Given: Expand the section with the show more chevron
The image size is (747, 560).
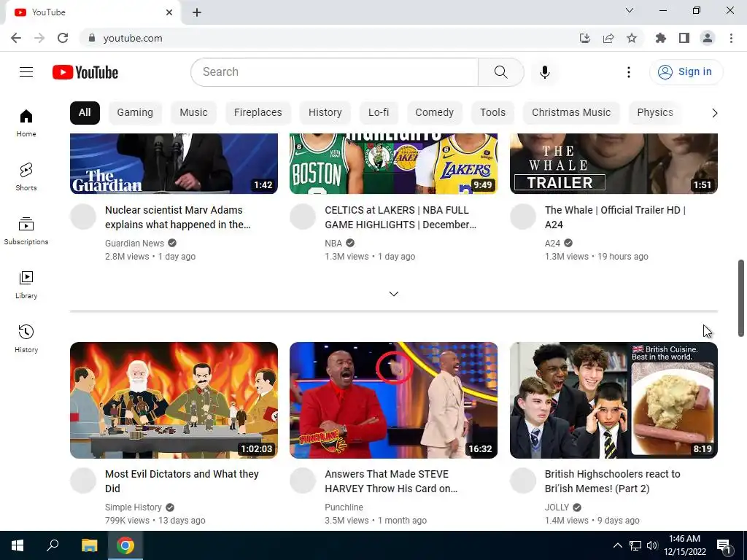Looking at the screenshot, I should pyautogui.click(x=393, y=294).
